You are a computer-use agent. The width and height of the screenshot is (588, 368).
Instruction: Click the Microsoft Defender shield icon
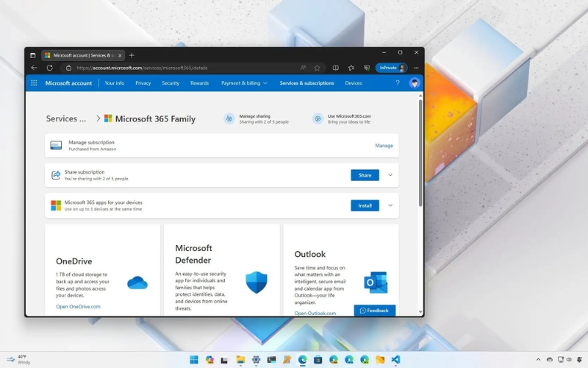click(x=257, y=282)
